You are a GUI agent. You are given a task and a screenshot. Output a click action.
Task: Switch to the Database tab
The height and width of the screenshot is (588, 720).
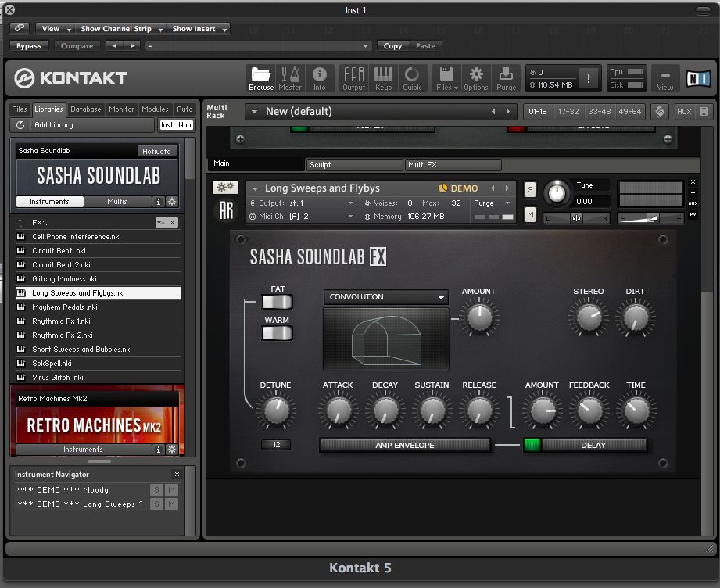pos(86,109)
